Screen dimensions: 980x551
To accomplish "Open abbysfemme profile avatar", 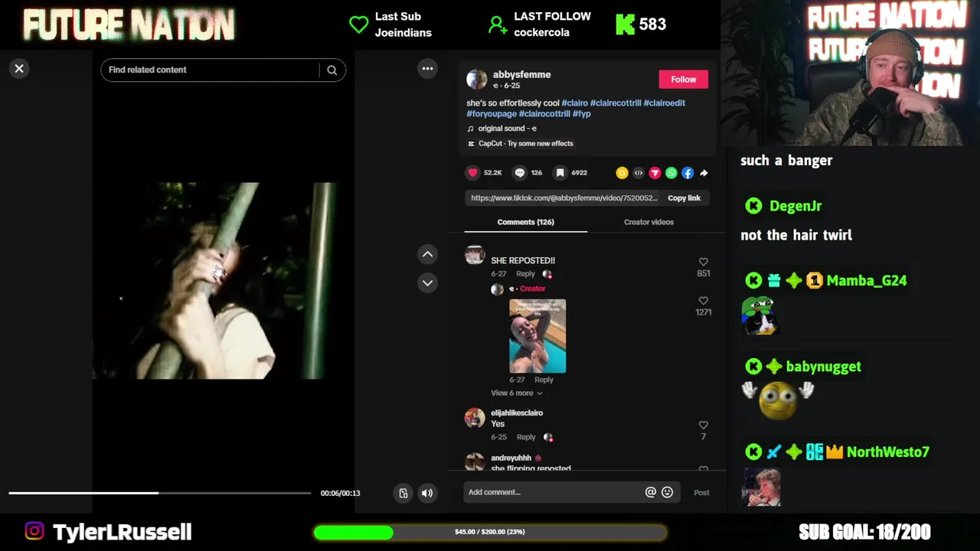I will click(x=476, y=79).
